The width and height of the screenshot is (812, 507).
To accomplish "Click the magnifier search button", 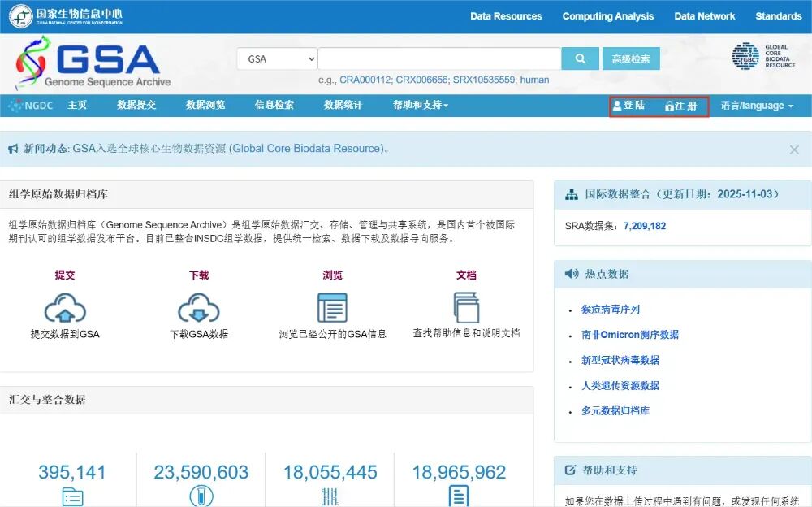I will (580, 58).
